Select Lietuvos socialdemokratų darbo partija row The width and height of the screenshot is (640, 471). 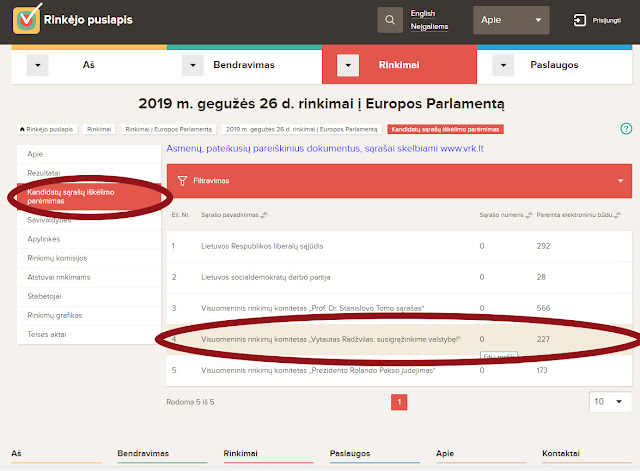pyautogui.click(x=399, y=277)
